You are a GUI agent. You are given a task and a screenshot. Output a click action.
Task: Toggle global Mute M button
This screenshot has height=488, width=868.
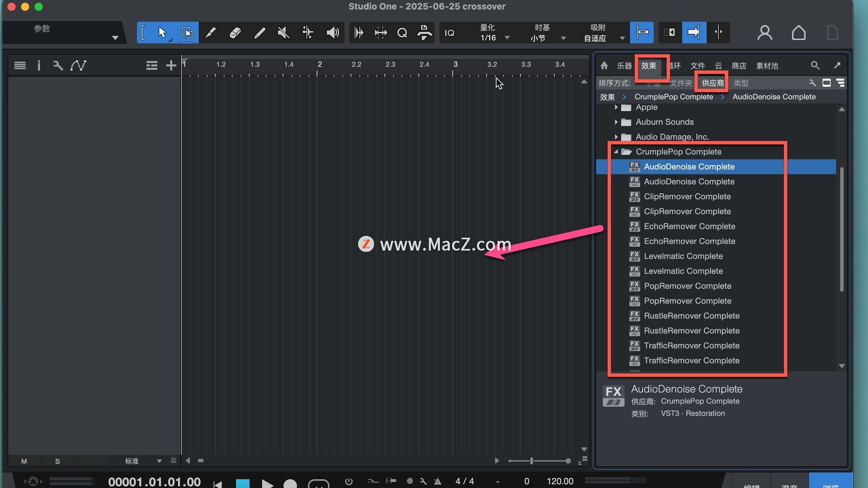24,461
